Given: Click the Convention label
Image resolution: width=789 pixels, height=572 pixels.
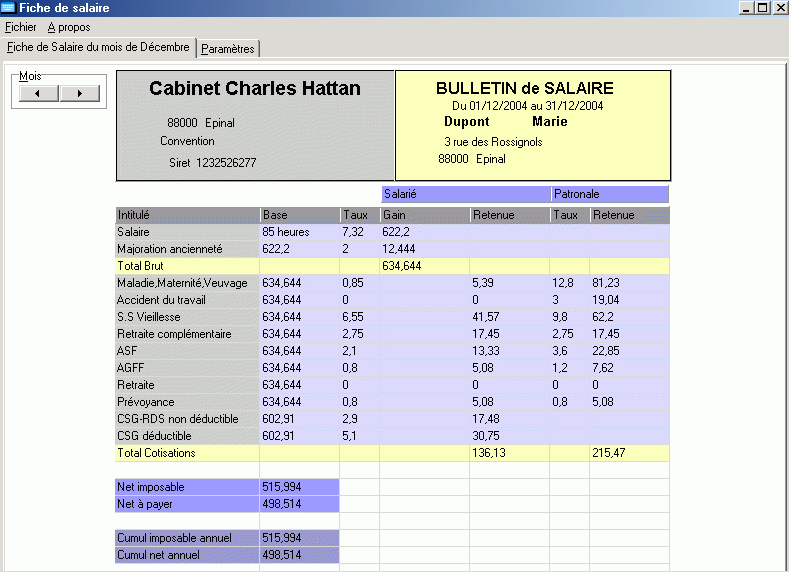Looking at the screenshot, I should (187, 141).
